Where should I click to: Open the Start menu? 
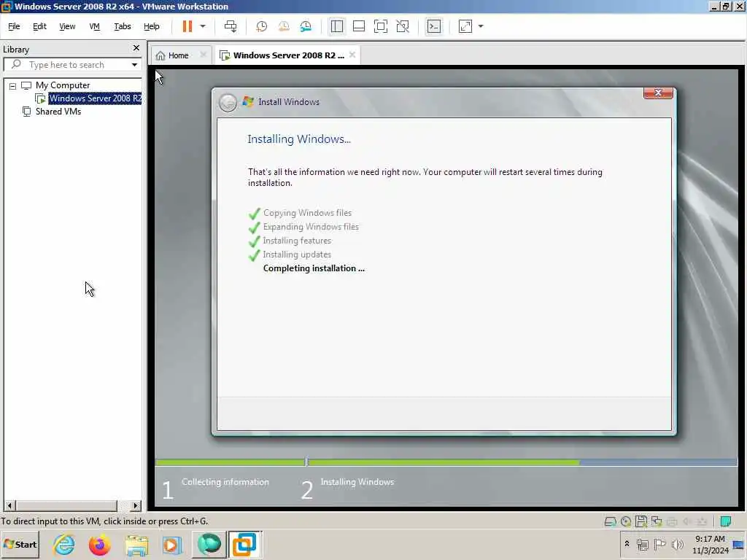tap(20, 544)
